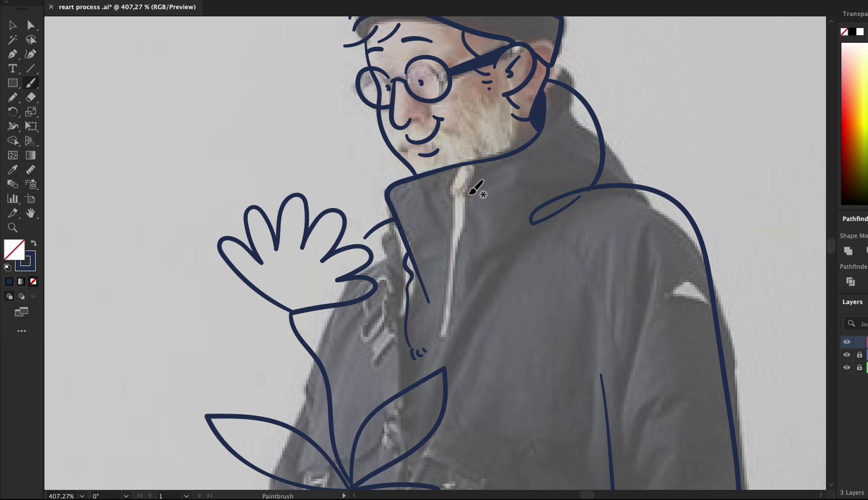This screenshot has height=500, width=868.
Task: Select the Hand tool
Action: coord(31,213)
